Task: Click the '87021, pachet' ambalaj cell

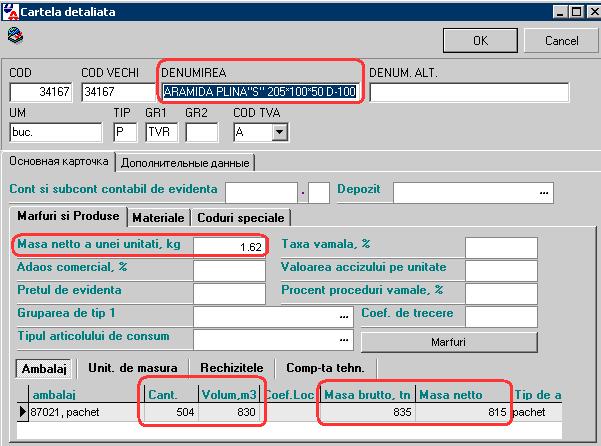Action: pos(87,412)
